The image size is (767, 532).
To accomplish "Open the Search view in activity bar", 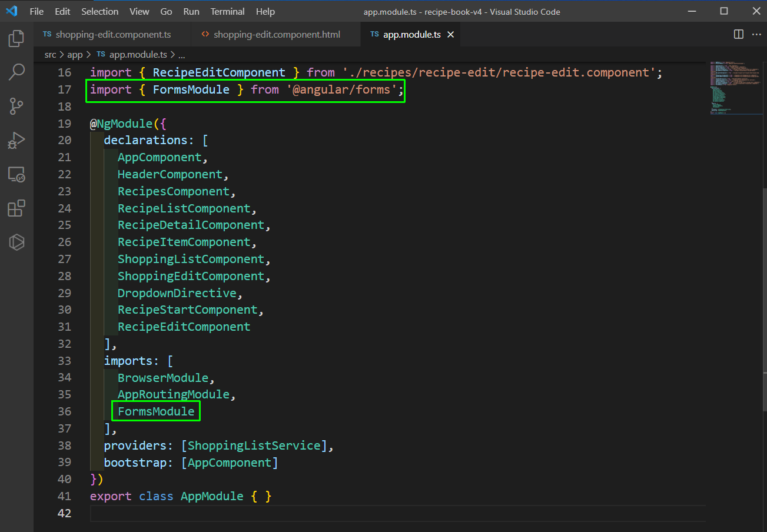I will click(x=16, y=72).
